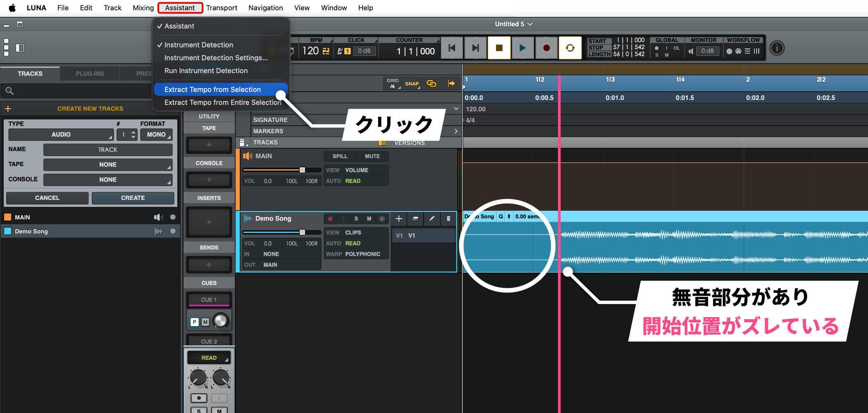The width and height of the screenshot is (868, 413).
Task: Click the trash icon on Demo Song track
Action: (x=448, y=218)
